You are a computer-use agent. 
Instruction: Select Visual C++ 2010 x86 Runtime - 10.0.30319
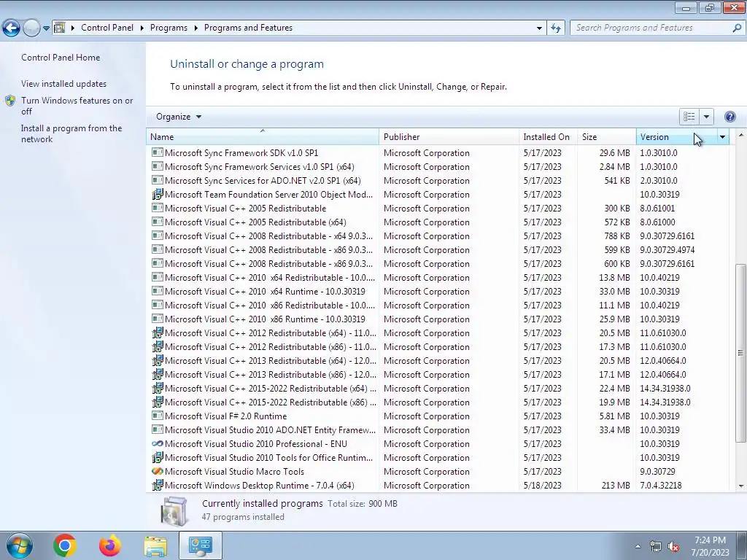[x=265, y=319]
